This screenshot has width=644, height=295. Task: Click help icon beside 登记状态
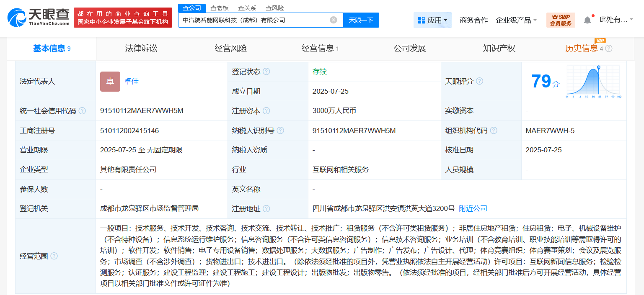tap(266, 72)
